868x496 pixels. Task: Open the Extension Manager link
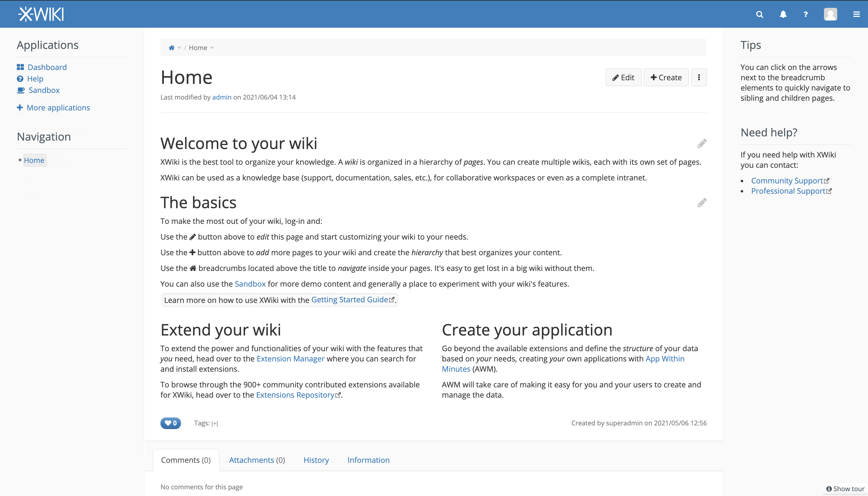coord(290,359)
